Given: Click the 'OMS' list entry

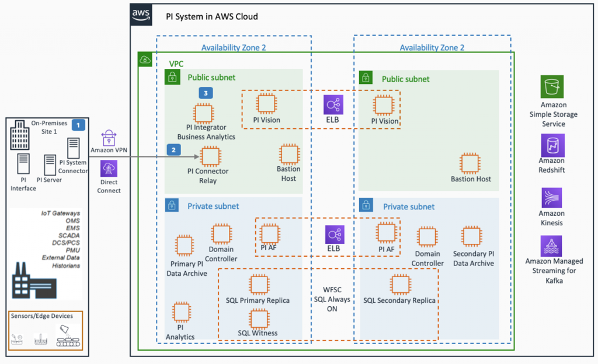Looking at the screenshot, I should click(x=72, y=221).
